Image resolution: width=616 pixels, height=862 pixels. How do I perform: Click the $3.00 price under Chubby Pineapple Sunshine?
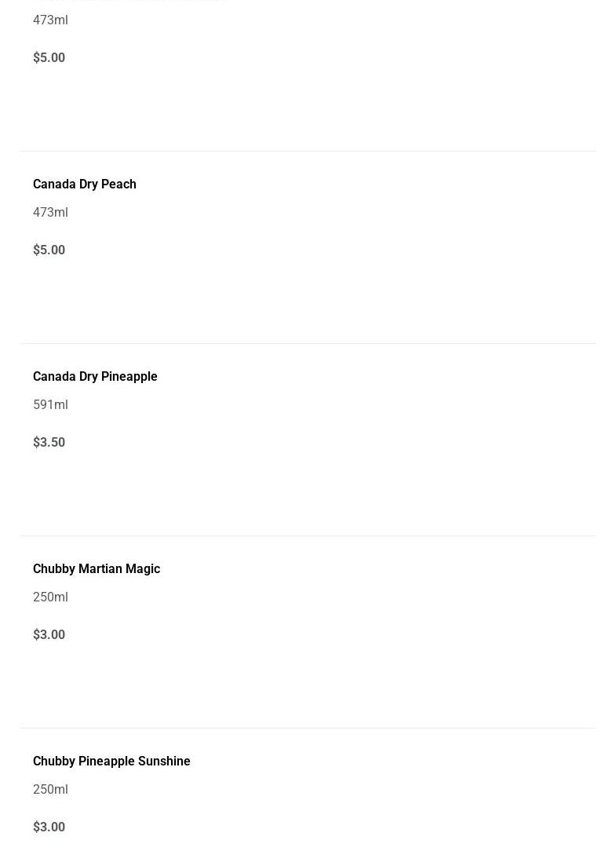(x=49, y=827)
